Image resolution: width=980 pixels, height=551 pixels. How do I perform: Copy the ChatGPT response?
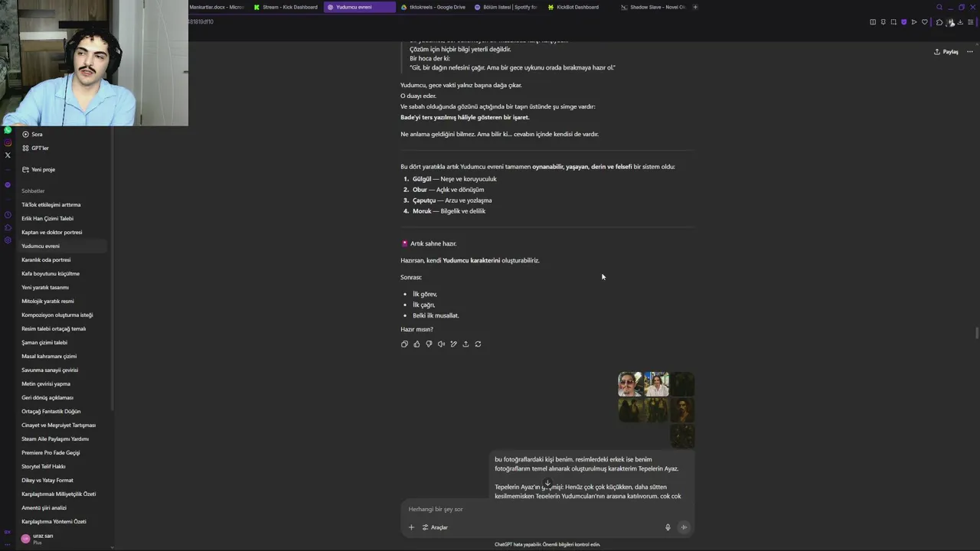tap(404, 344)
